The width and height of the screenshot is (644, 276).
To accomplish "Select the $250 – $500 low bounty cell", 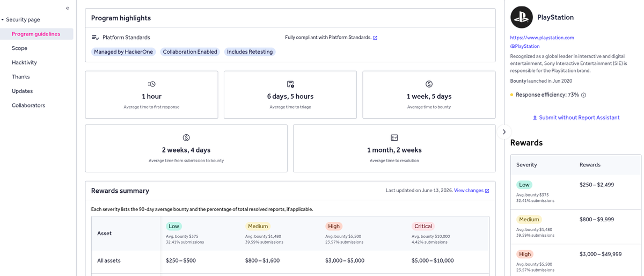I will point(181,260).
